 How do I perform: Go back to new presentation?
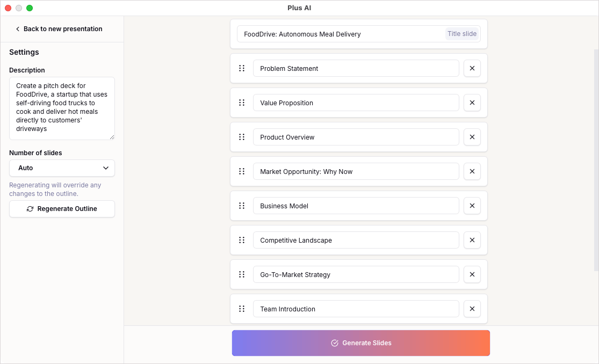coord(59,29)
